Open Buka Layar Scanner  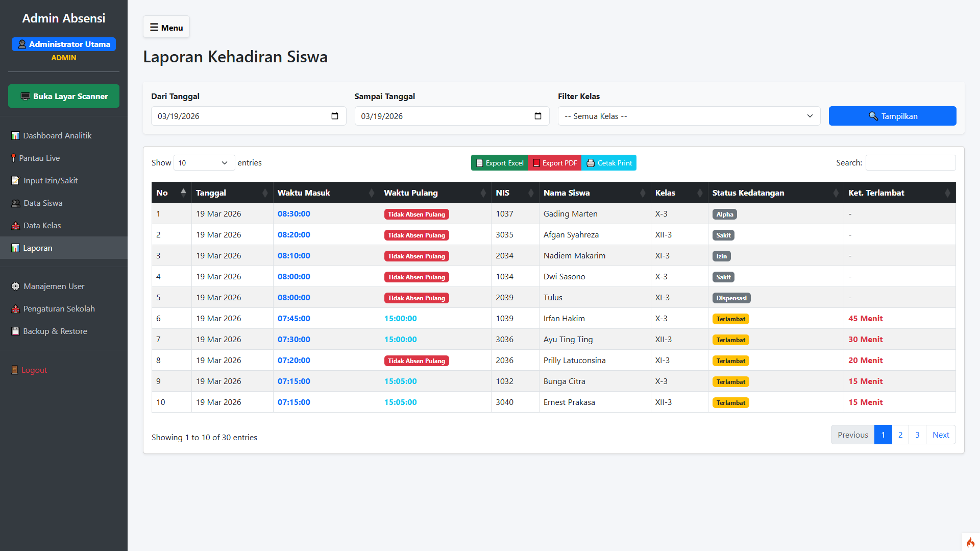click(64, 96)
